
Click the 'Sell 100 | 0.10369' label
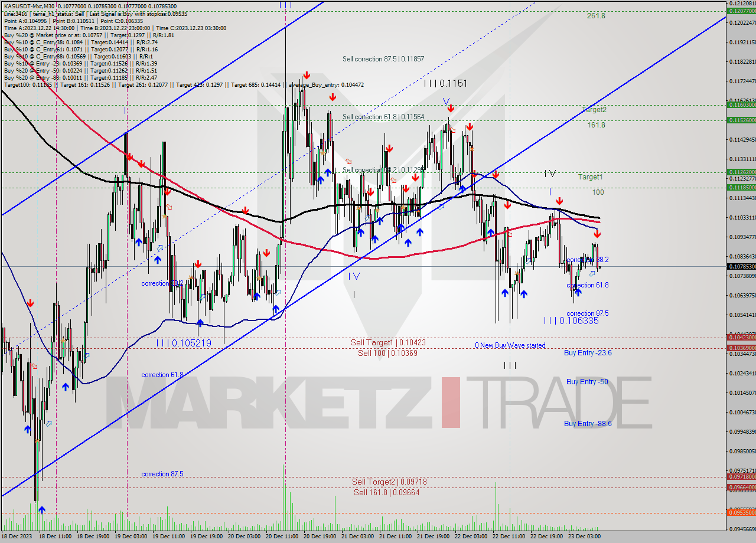click(x=387, y=353)
